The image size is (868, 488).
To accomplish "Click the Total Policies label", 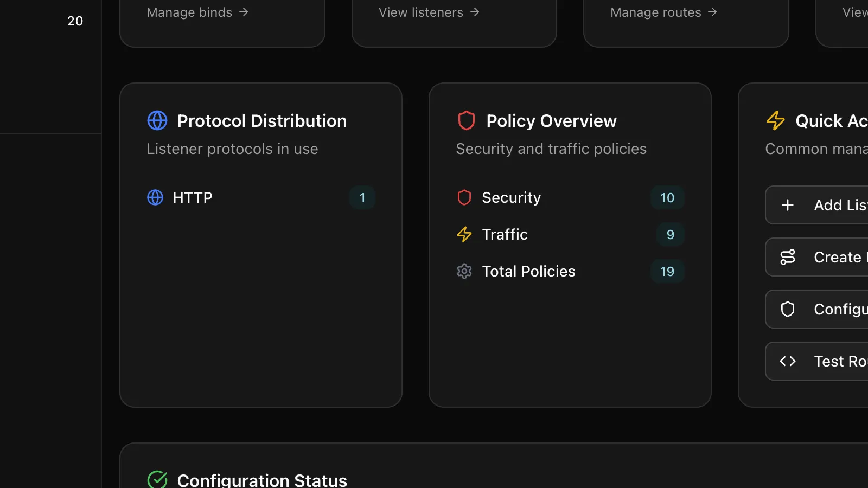I will tap(529, 271).
